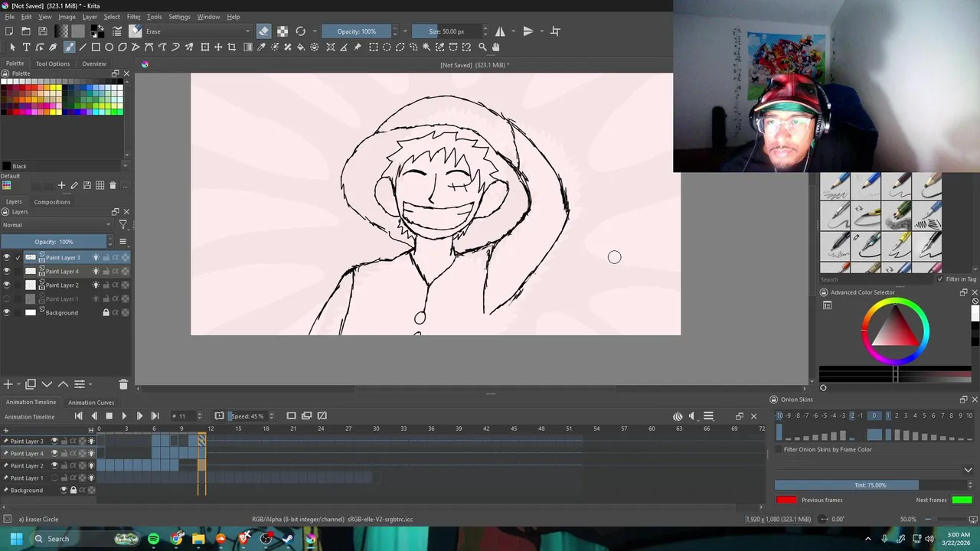Select the Line tool
This screenshot has width=980, height=551.
click(83, 47)
